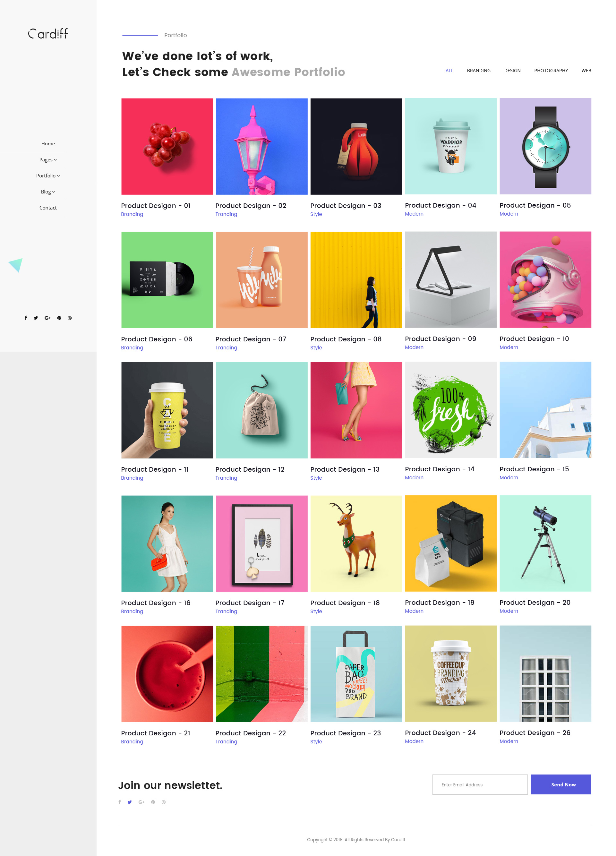Click the Enter Email Address field
The height and width of the screenshot is (856, 616).
[480, 784]
